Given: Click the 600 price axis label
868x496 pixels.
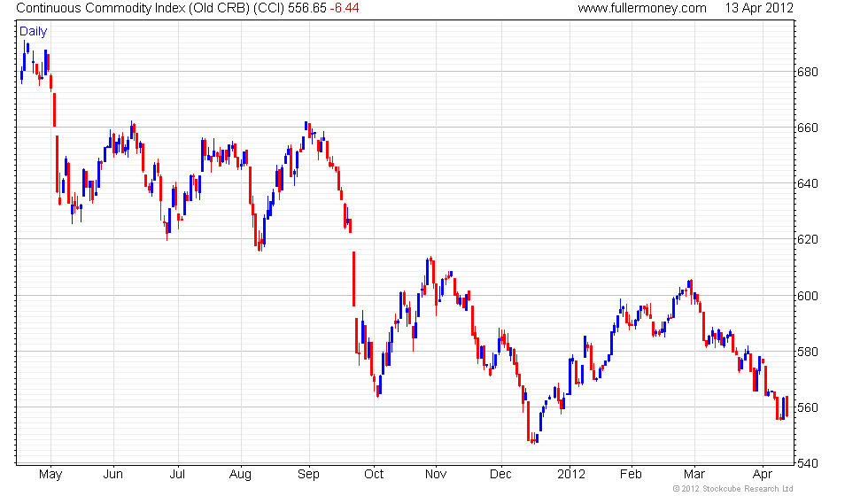Looking at the screenshot, I should tap(807, 296).
